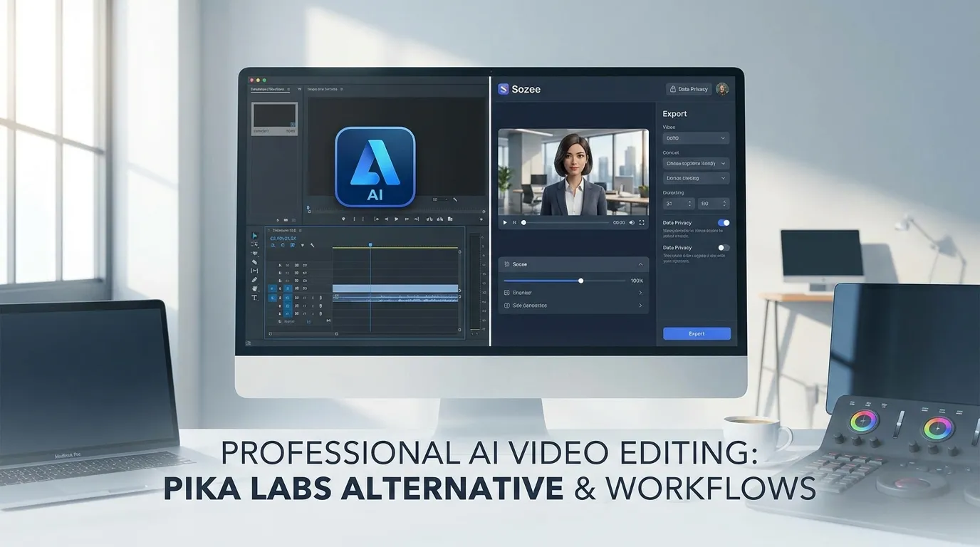Play the Sozee avatar video
The height and width of the screenshot is (547, 980).
point(505,223)
